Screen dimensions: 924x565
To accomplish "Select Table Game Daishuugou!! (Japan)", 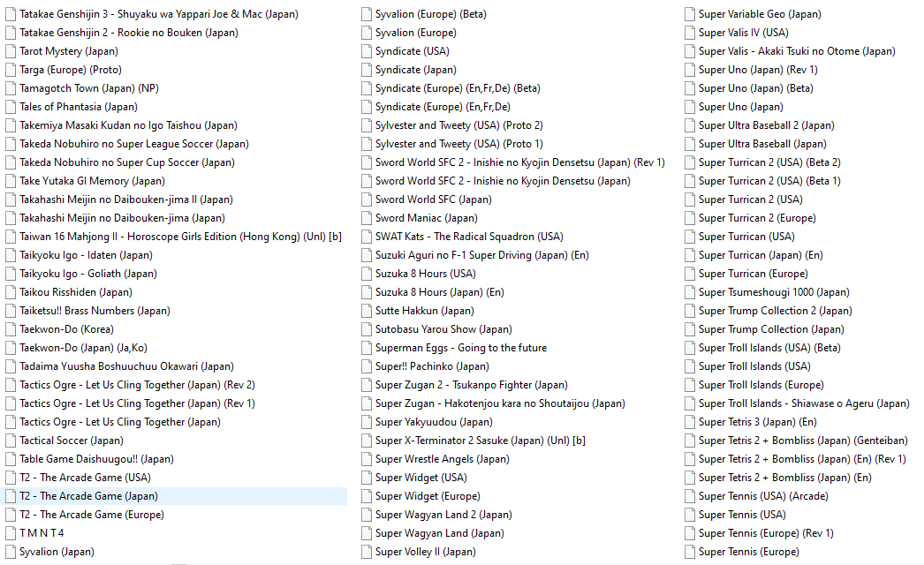I will (96, 459).
